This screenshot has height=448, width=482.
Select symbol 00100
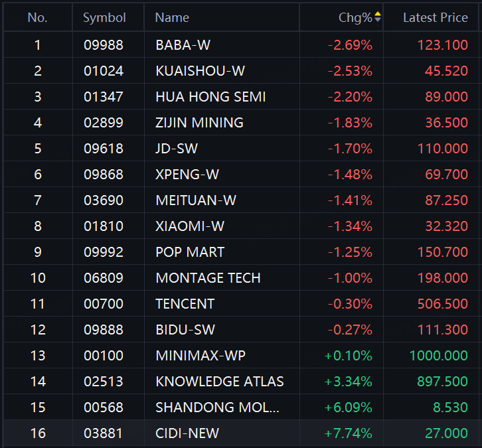(104, 356)
